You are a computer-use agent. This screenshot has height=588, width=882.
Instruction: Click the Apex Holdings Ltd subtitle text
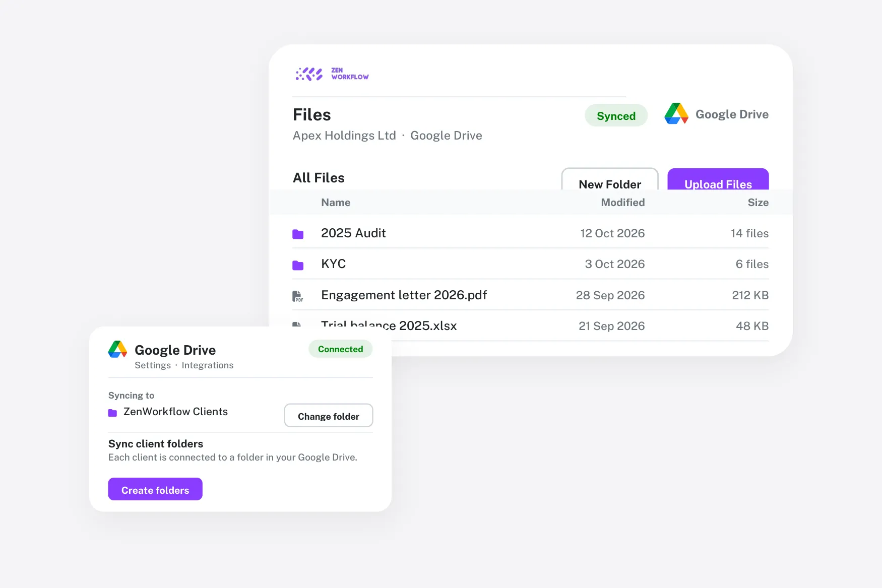click(344, 136)
